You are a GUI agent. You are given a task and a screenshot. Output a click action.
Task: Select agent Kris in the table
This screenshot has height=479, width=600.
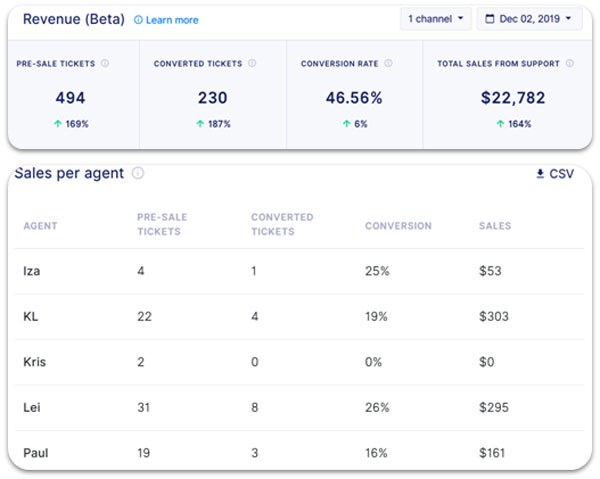[34, 362]
